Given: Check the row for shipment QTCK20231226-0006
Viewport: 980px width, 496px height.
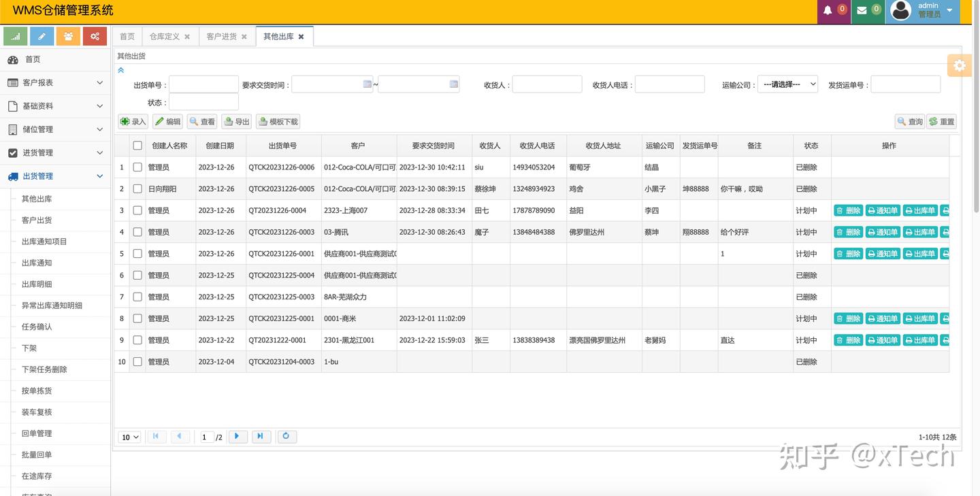Looking at the screenshot, I should tap(138, 167).
